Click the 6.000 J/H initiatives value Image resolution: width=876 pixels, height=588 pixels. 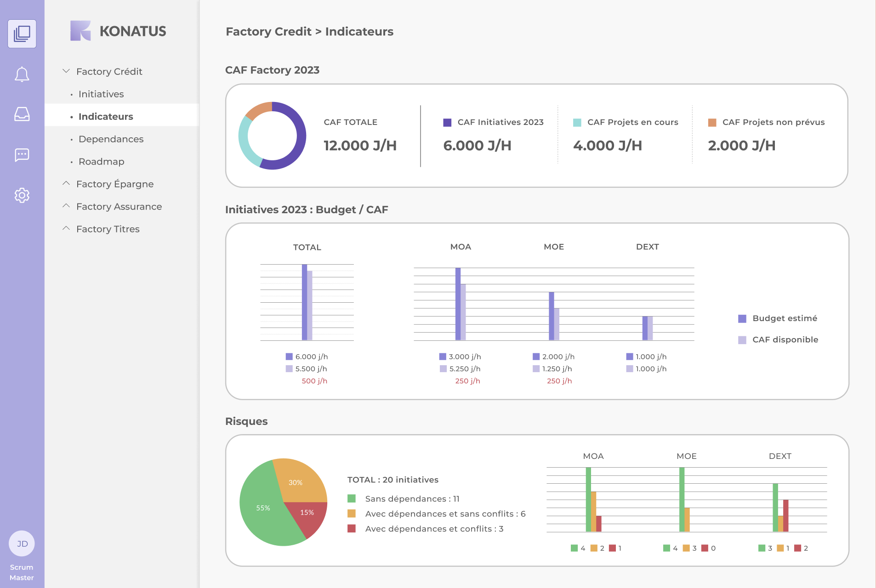pyautogui.click(x=477, y=146)
